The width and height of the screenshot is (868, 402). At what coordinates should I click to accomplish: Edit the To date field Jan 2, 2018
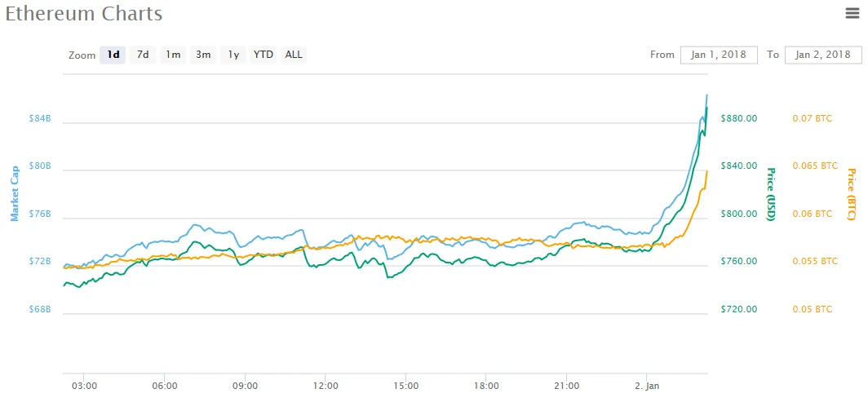click(x=823, y=55)
